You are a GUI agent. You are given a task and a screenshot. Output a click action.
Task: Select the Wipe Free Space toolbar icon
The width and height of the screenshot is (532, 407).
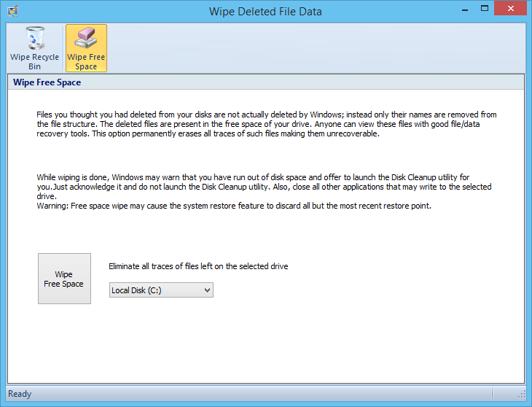pos(86,48)
